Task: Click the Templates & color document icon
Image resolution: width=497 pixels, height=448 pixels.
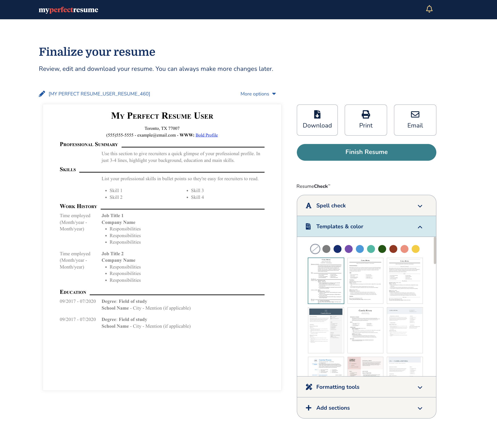Action: coord(308,226)
